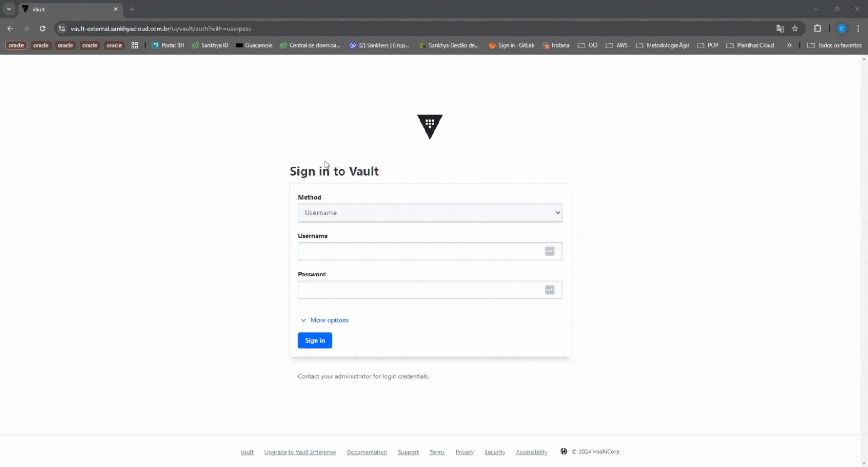Click the Vault triangle logo

pos(429,127)
